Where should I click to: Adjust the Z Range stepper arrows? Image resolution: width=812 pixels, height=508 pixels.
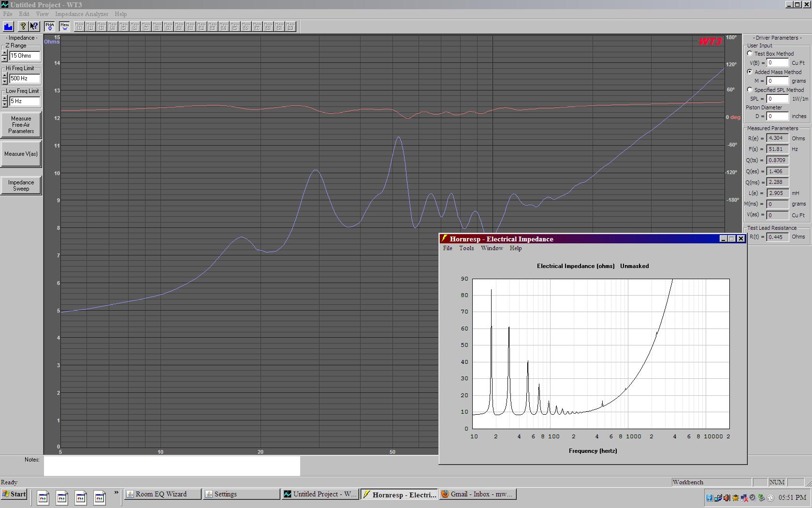coord(5,56)
